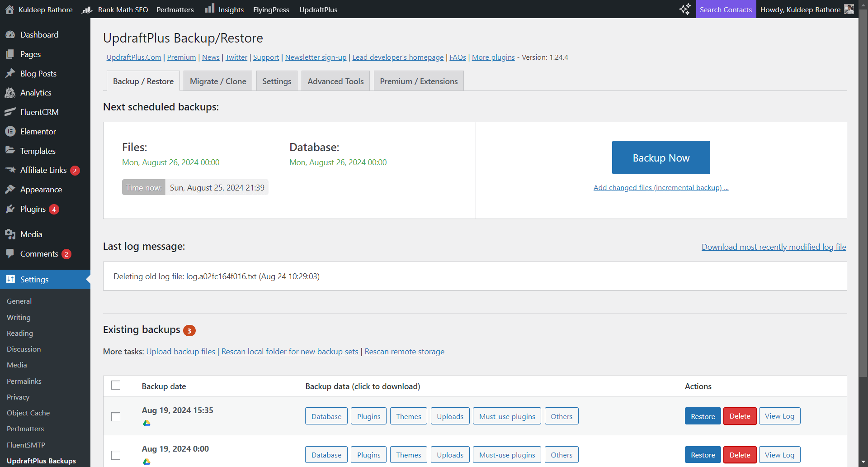Delete the Aug 19, 2024 15:35 backup
The image size is (868, 467).
(740, 416)
